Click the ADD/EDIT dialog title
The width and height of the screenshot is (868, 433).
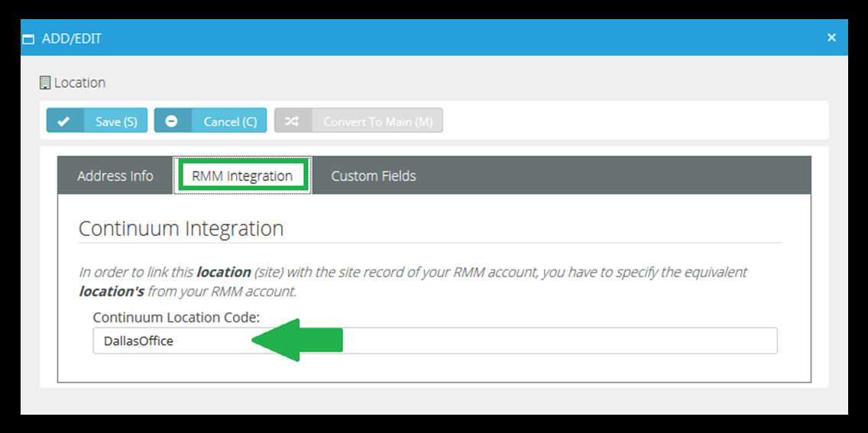(x=71, y=39)
